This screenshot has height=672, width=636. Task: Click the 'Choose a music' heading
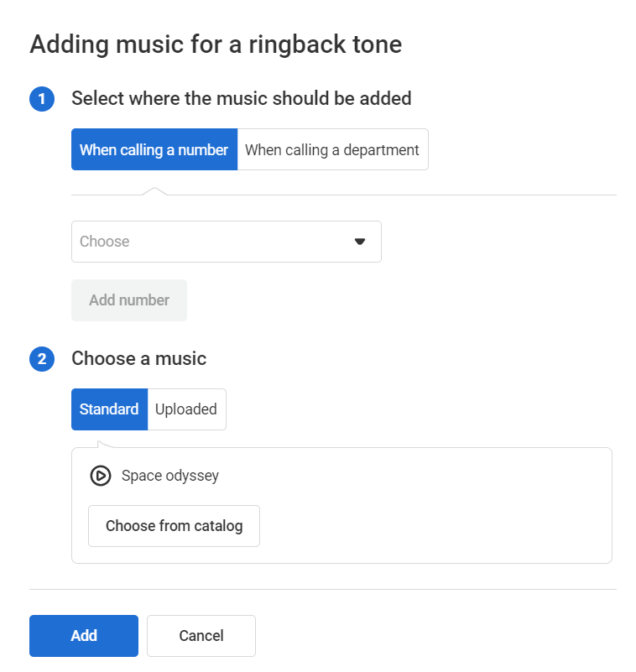(138, 359)
